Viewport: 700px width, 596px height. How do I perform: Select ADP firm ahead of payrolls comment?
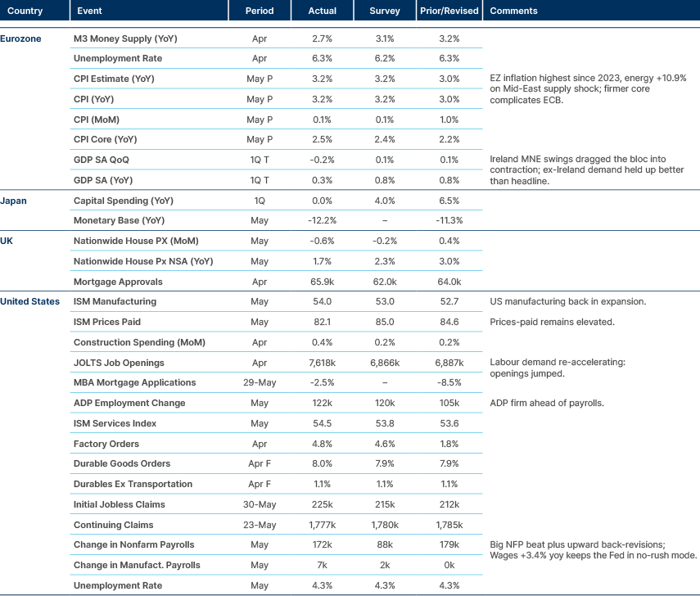pyautogui.click(x=547, y=403)
